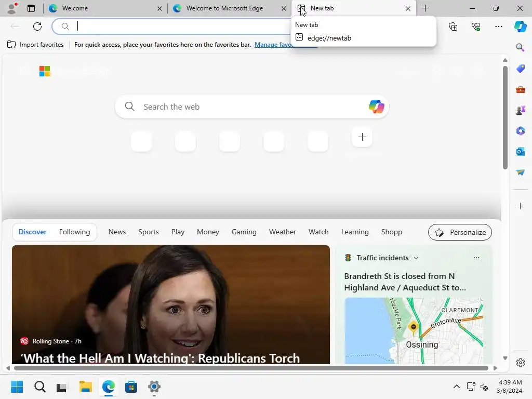Image resolution: width=532 pixels, height=399 pixels.
Task: Open the sidebar Tools briefcase icon
Action: pyautogui.click(x=520, y=89)
